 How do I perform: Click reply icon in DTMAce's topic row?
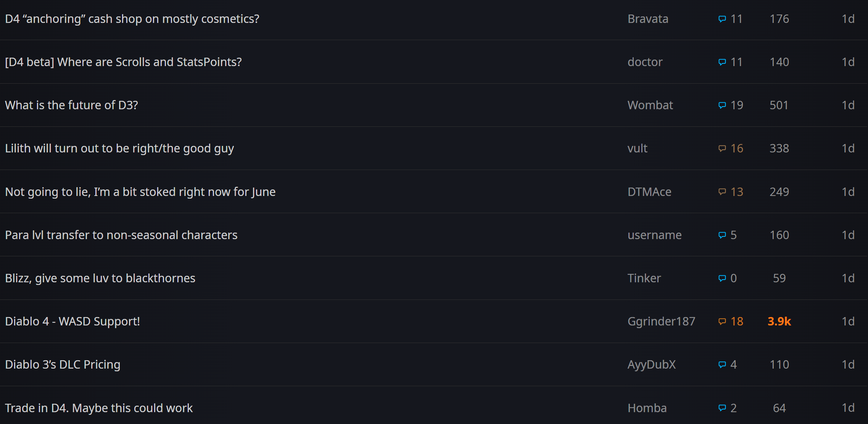pos(722,192)
